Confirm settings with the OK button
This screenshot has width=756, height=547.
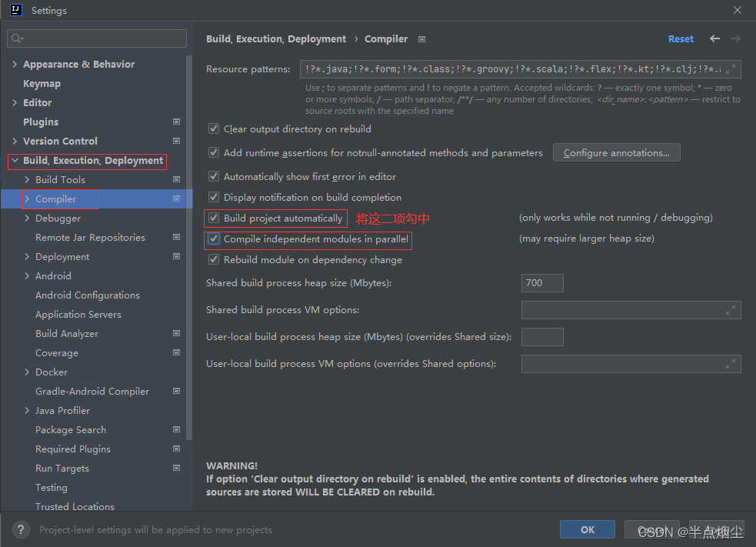point(588,529)
